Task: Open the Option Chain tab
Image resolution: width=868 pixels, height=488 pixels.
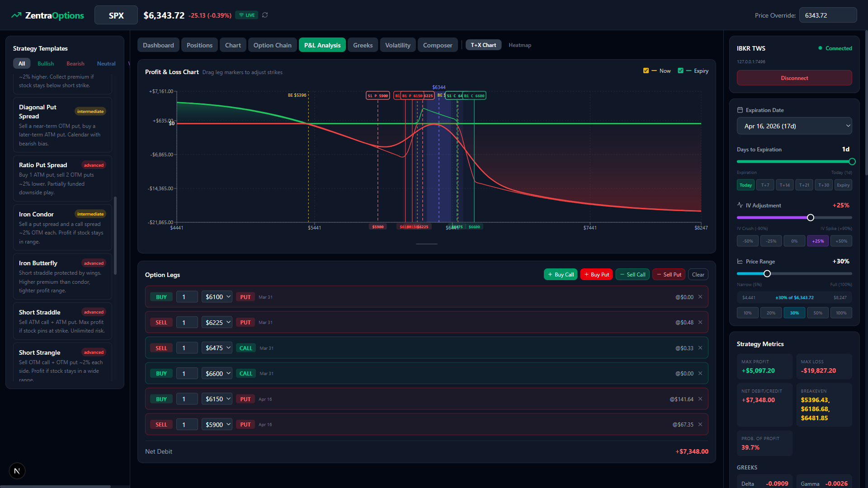Action: click(x=272, y=45)
